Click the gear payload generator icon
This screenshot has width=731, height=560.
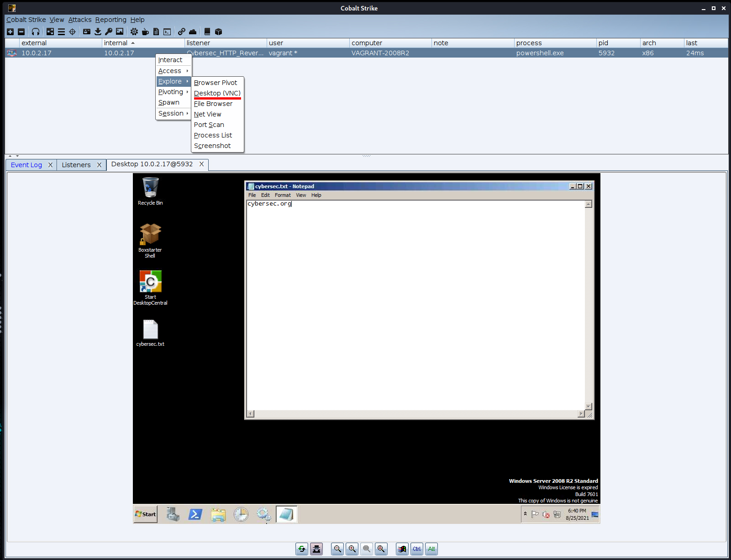point(134,32)
